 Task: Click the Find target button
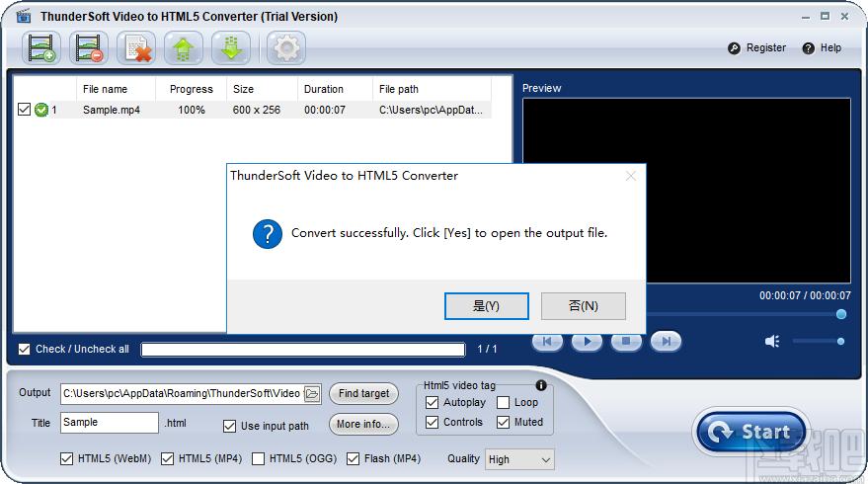point(363,394)
